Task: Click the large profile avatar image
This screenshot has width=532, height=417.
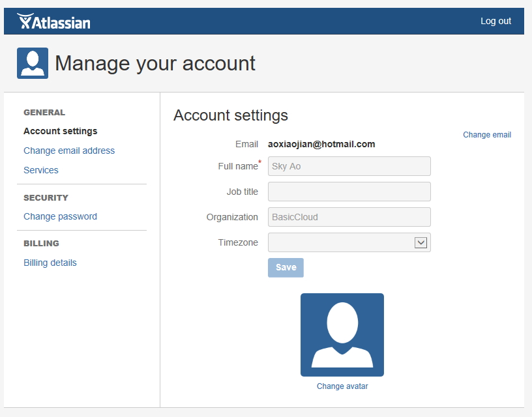Action: tap(342, 334)
